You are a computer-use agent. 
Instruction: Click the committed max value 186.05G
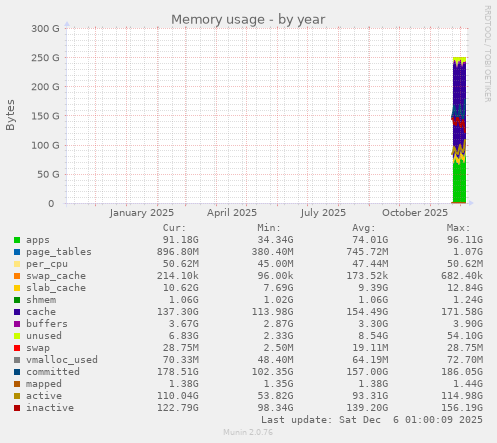tap(462, 372)
